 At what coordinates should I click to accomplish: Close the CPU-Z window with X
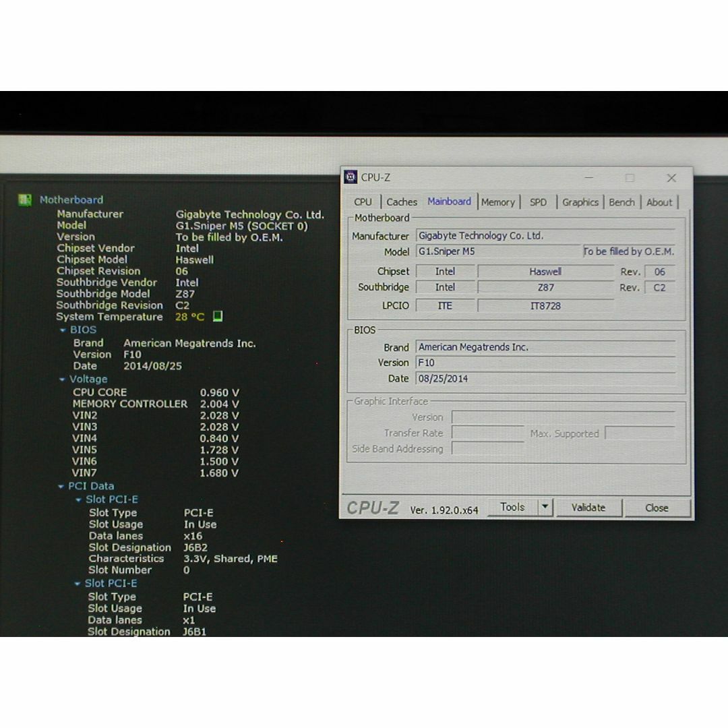[x=671, y=178]
